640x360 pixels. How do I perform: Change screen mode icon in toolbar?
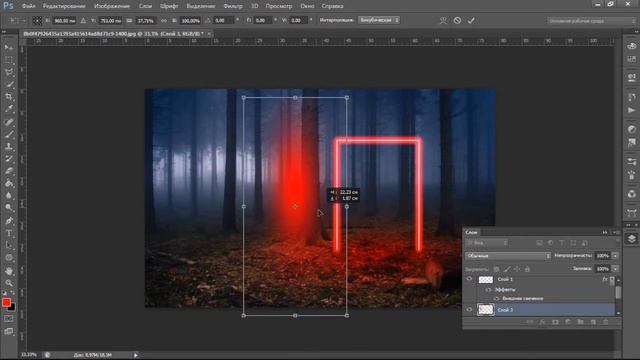(x=9, y=331)
